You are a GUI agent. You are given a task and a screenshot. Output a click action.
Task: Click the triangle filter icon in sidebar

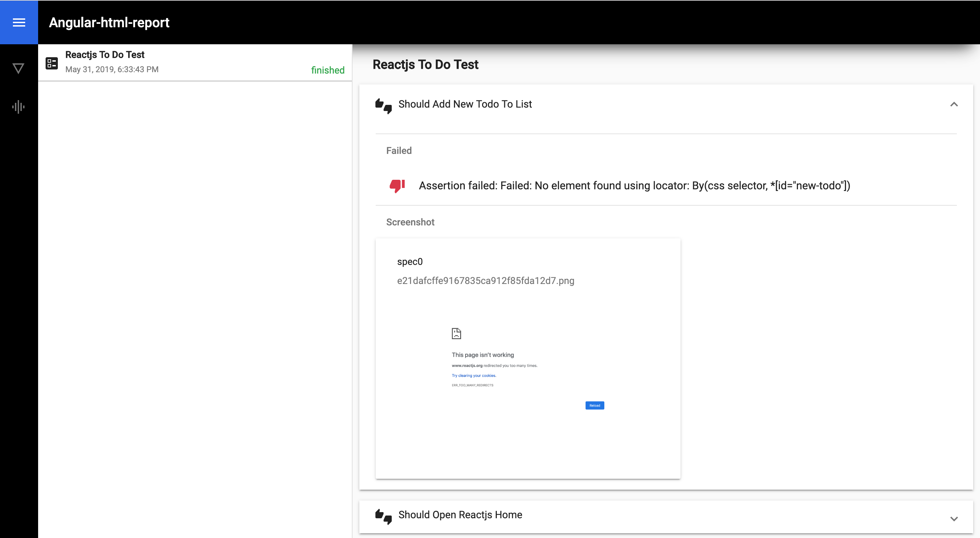click(x=18, y=68)
